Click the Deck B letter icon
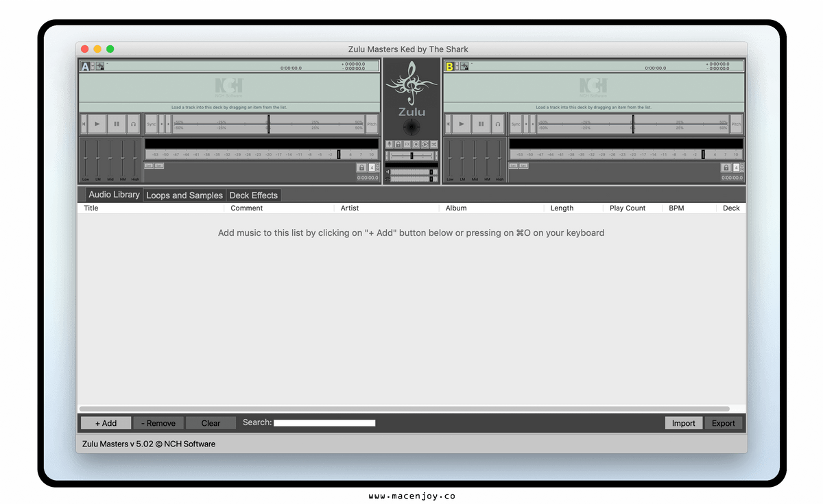823x504 pixels. tap(449, 67)
